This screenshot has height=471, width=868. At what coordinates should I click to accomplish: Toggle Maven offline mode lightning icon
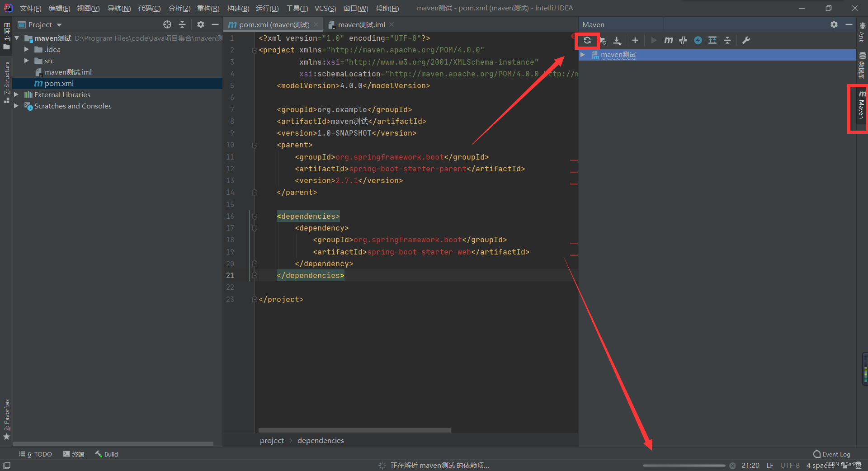698,41
